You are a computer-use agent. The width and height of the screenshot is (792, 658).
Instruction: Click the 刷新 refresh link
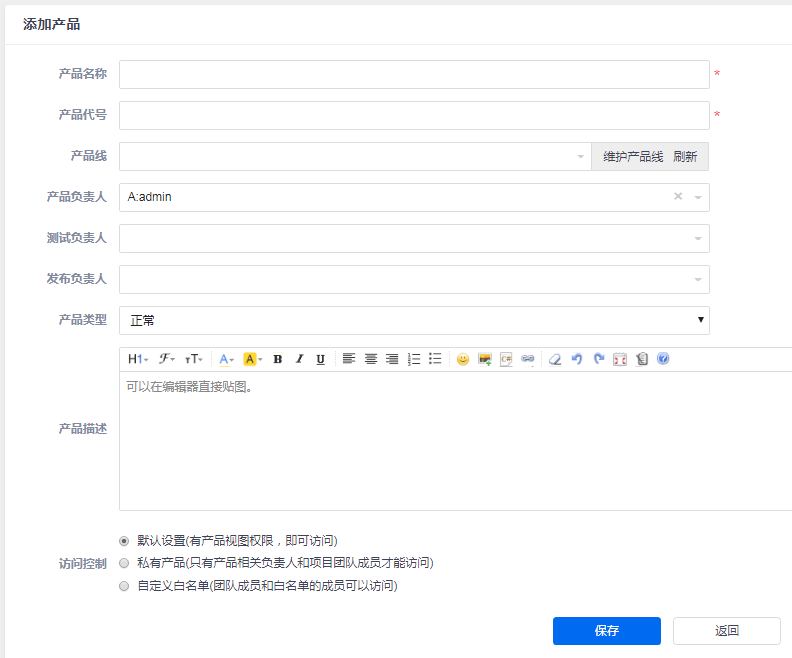(685, 157)
